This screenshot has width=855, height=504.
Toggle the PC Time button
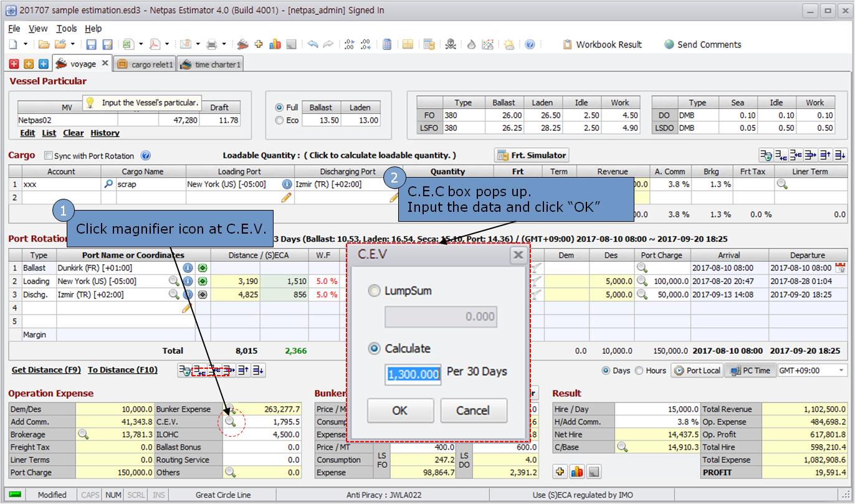coord(750,371)
